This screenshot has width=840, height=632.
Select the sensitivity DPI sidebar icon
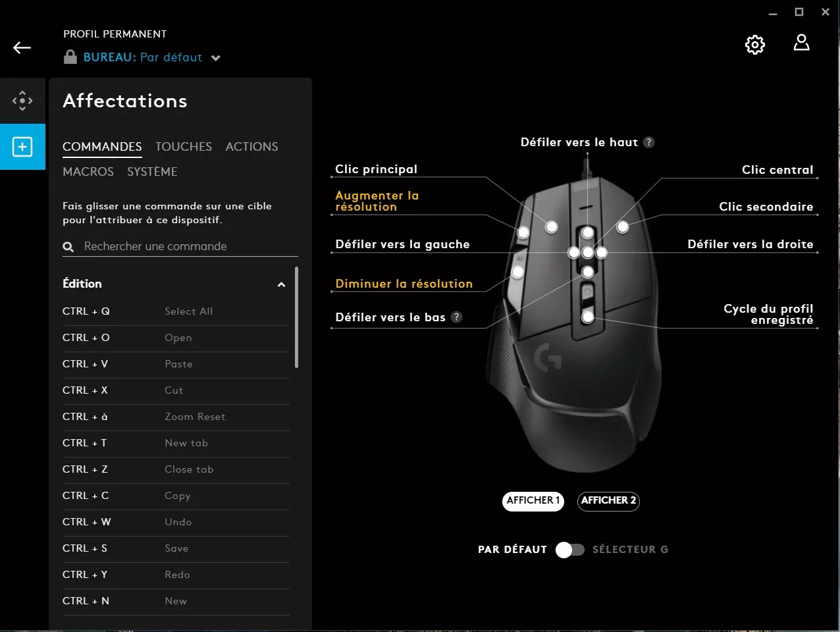[22, 101]
